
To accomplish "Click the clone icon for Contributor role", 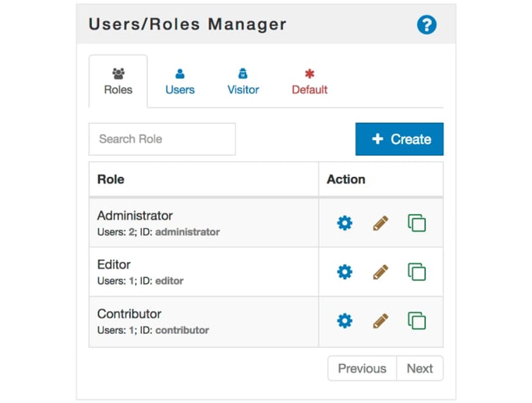I will (x=417, y=320).
